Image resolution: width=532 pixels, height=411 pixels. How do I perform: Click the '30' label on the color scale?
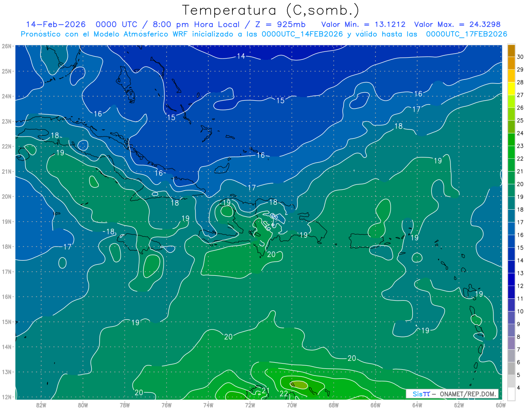[x=520, y=57]
